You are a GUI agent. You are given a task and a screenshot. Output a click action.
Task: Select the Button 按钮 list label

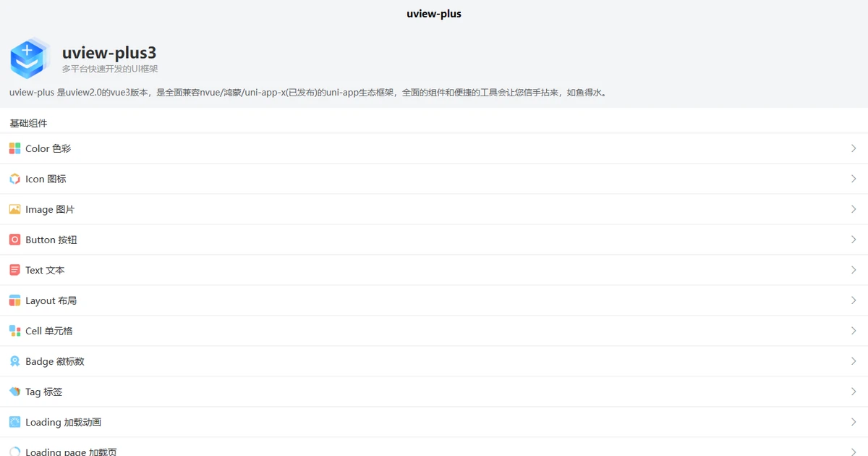[51, 240]
